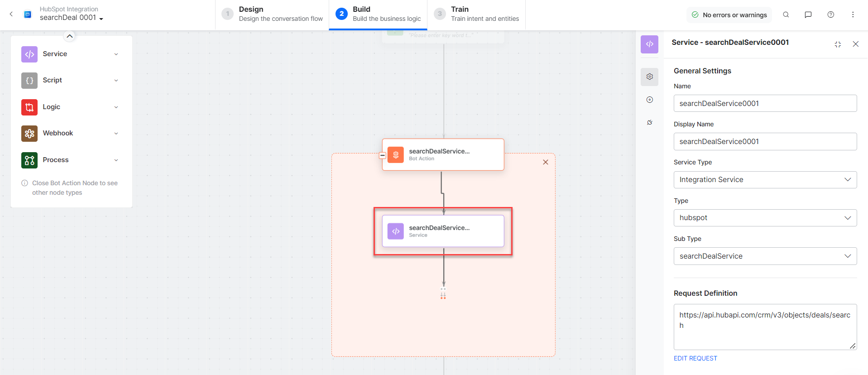Shrink the Service properties panel
This screenshot has width=868, height=375.
pos(838,44)
